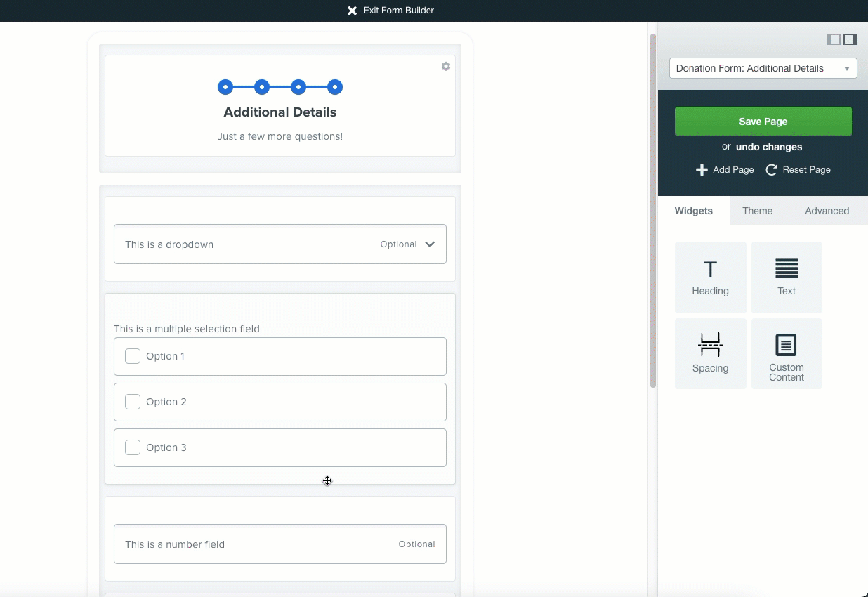Switch to the Theme tab
The height and width of the screenshot is (597, 868).
pos(758,211)
